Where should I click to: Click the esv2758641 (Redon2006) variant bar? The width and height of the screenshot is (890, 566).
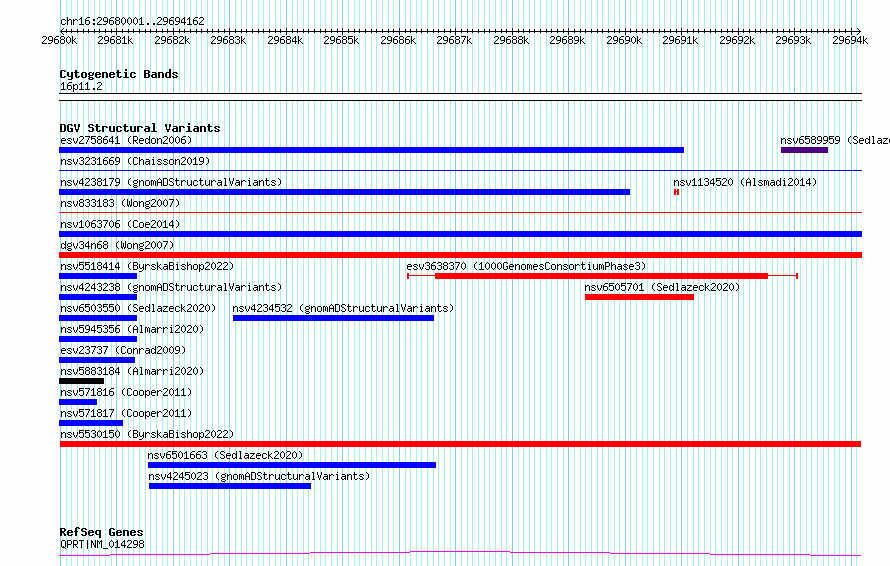click(x=371, y=150)
